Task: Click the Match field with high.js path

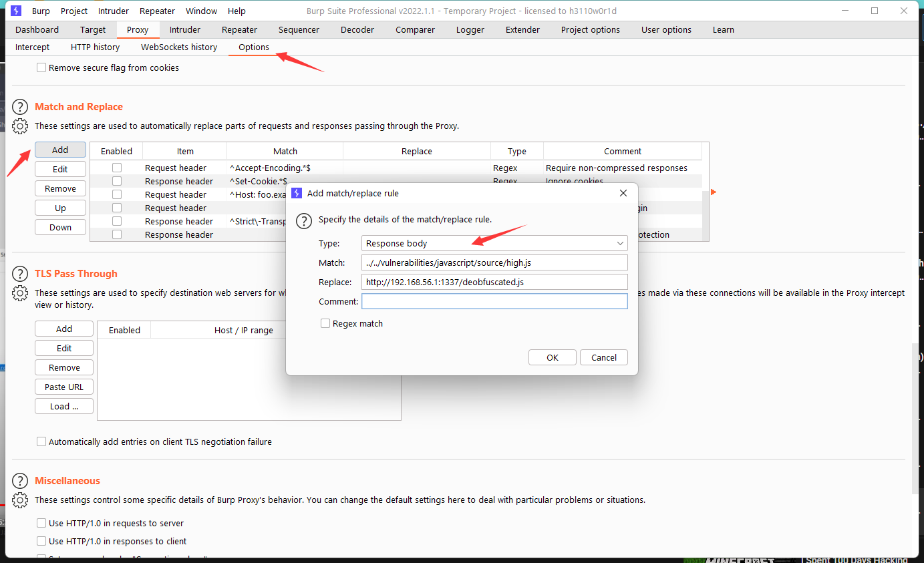Action: 494,262
